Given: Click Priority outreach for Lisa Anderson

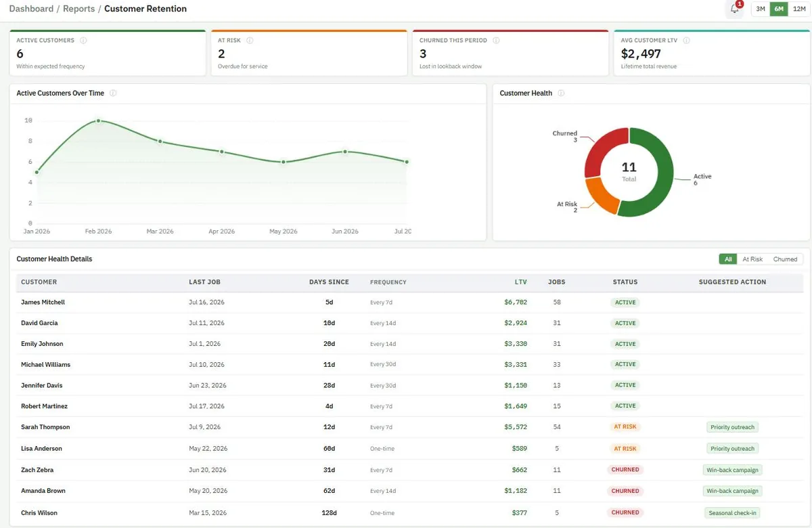Looking at the screenshot, I should pos(732,449).
